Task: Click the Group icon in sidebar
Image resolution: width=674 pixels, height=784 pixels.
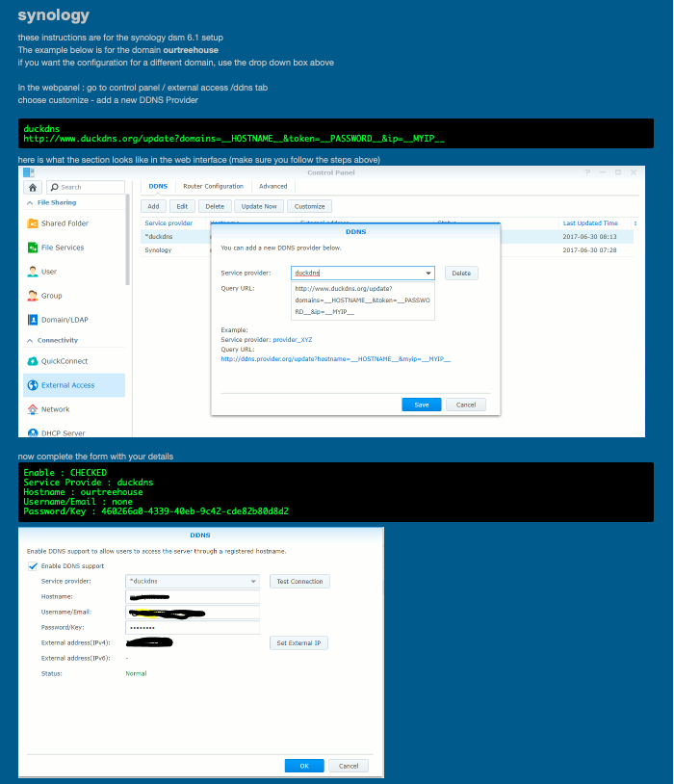Action: tap(32, 296)
